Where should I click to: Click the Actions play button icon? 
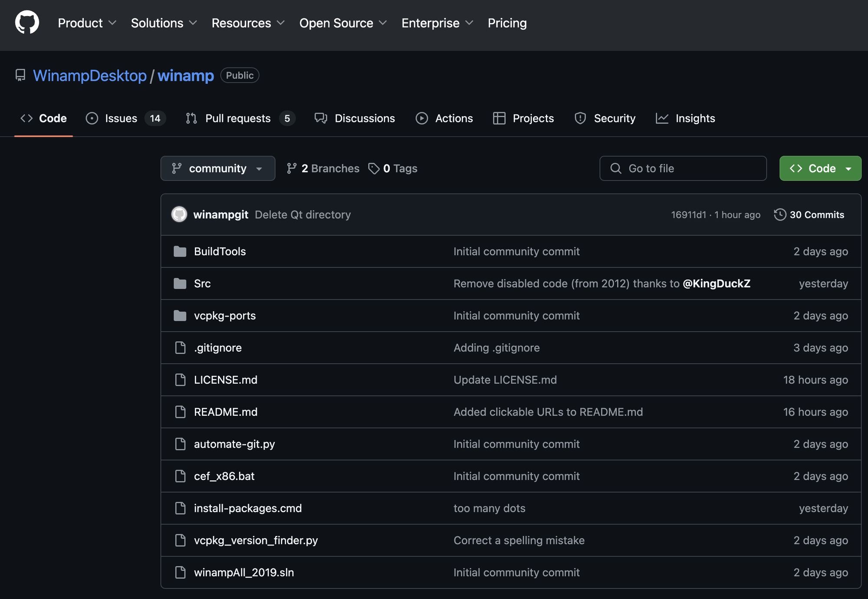coord(421,118)
